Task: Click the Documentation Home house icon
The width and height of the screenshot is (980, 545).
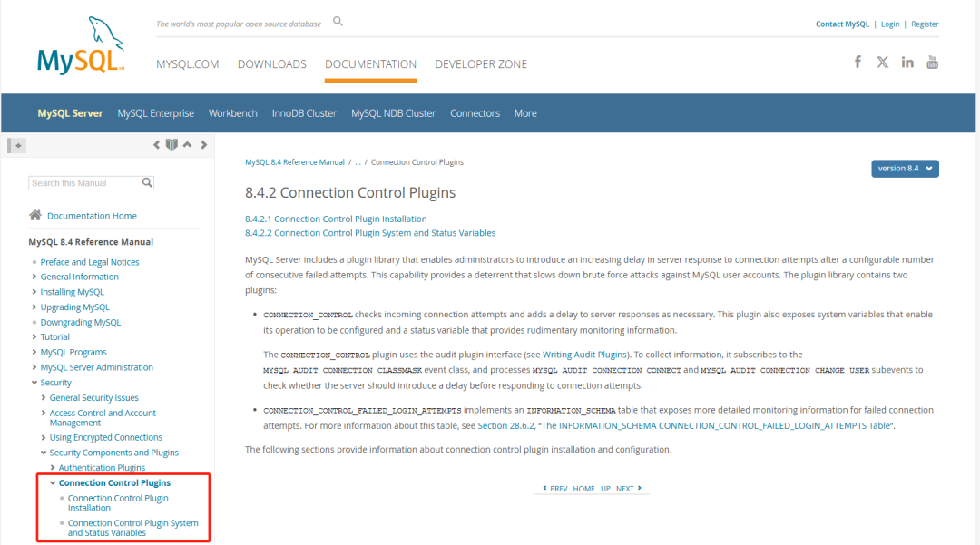Action: (35, 215)
